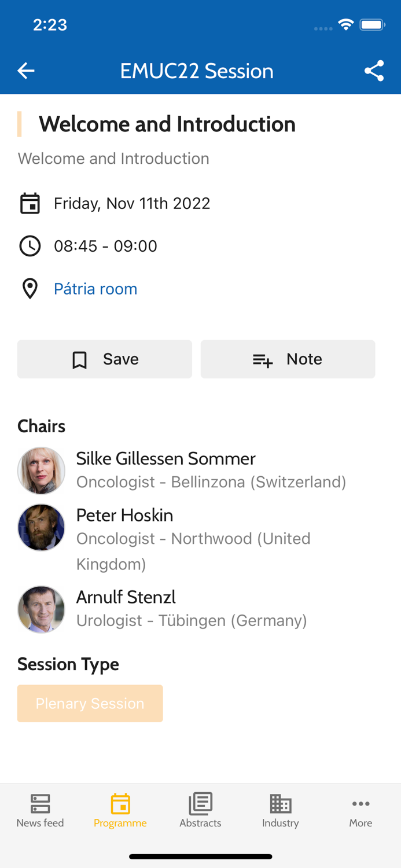Save this session with the Save button
This screenshot has width=401, height=868.
[x=105, y=359]
